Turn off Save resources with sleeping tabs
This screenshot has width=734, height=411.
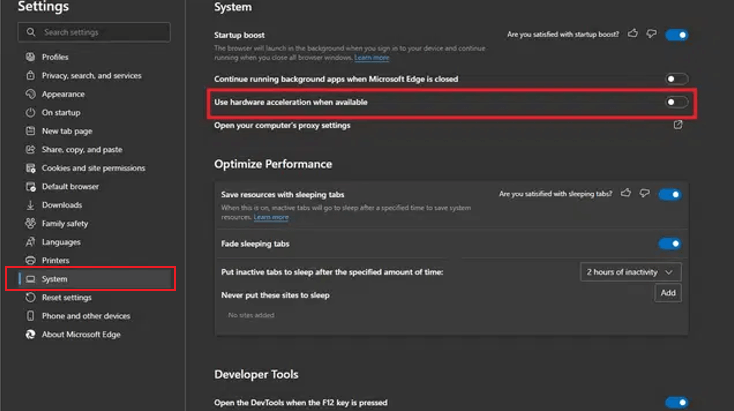[669, 194]
